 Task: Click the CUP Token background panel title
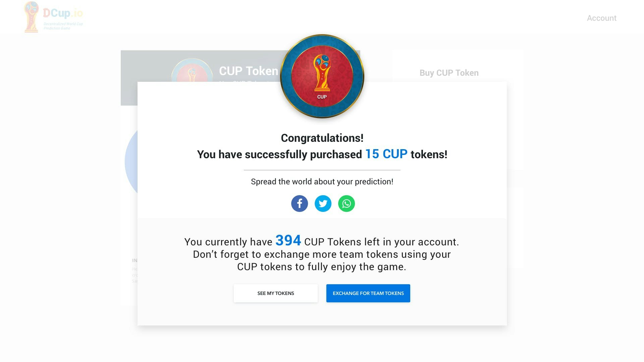click(248, 70)
